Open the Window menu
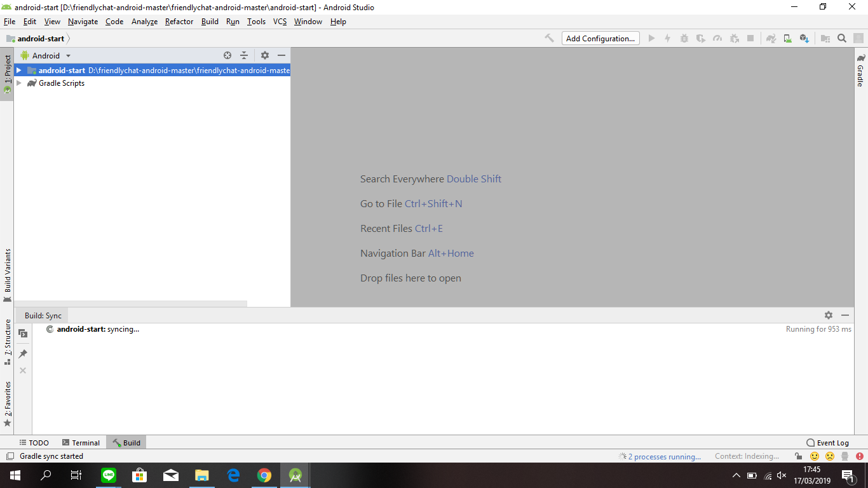Screen dimensions: 868x488 tap(308, 22)
